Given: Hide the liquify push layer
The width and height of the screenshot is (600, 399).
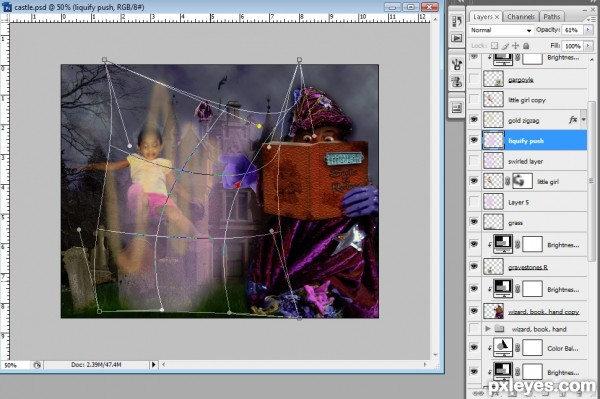Looking at the screenshot, I should 474,140.
